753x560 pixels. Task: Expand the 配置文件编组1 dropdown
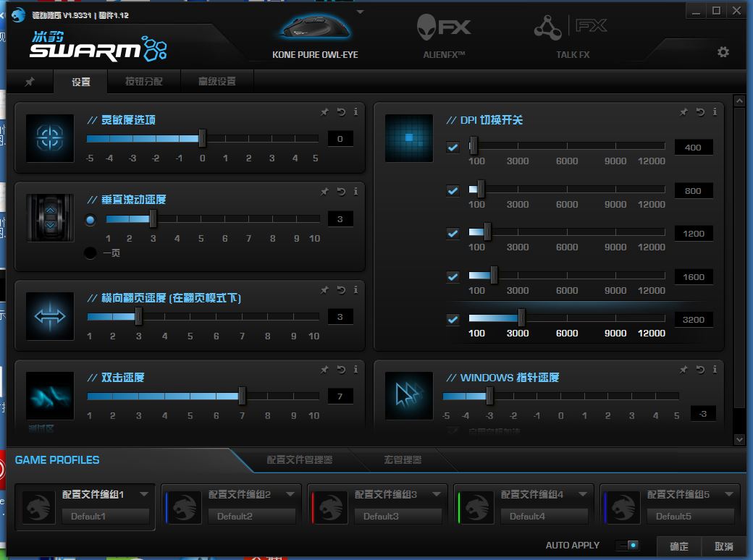pos(144,493)
